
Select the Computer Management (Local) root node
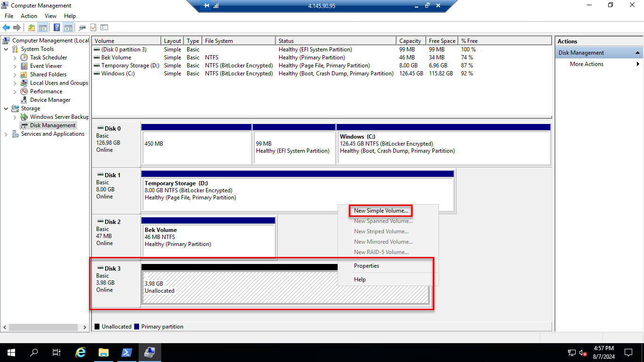[50, 41]
